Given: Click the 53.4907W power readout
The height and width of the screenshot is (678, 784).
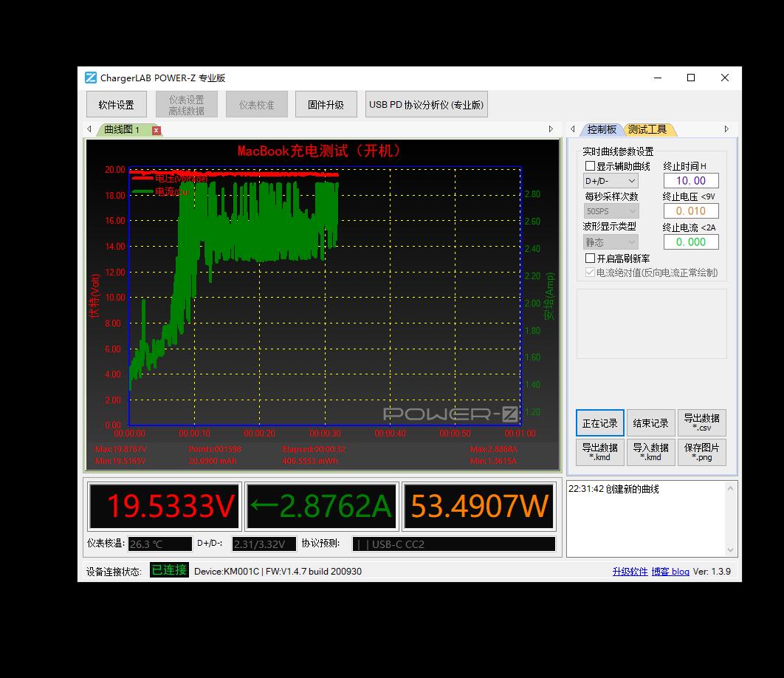Looking at the screenshot, I should coord(479,506).
